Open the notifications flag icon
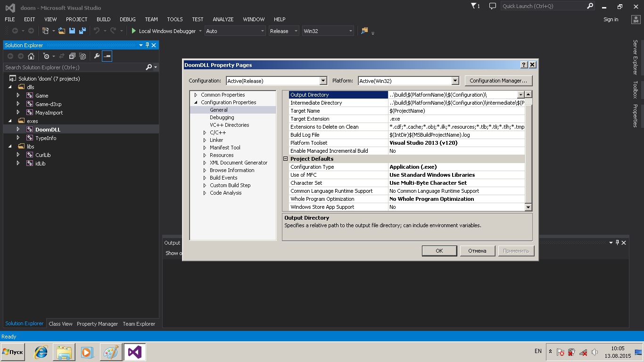644x362 pixels. 474,6
